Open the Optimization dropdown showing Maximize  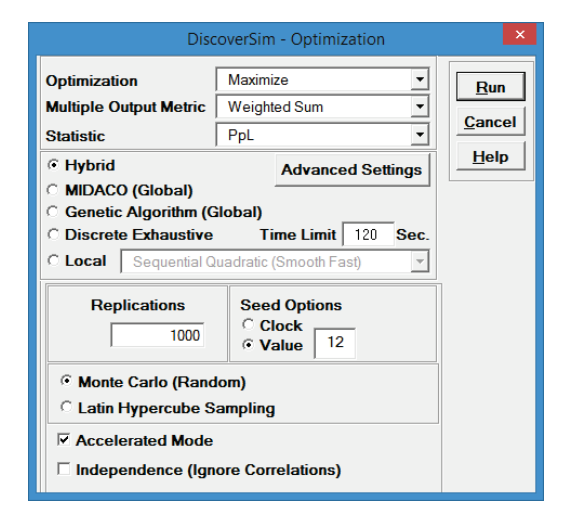(322, 79)
